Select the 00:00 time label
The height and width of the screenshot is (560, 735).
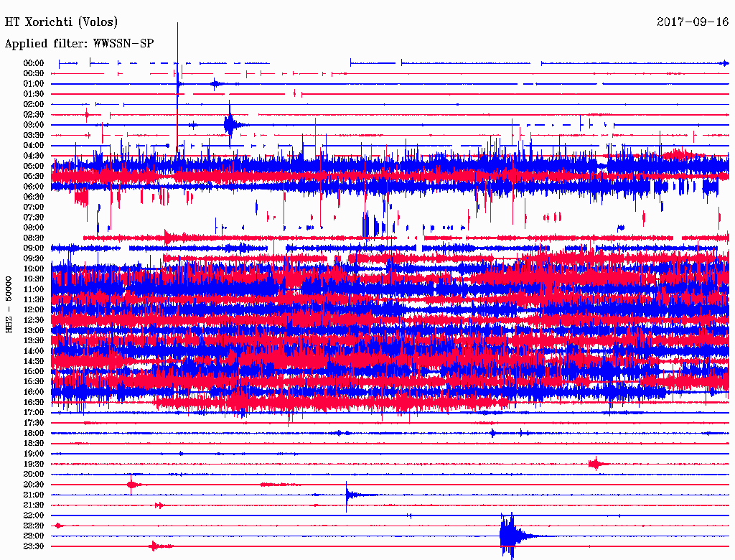tap(34, 63)
